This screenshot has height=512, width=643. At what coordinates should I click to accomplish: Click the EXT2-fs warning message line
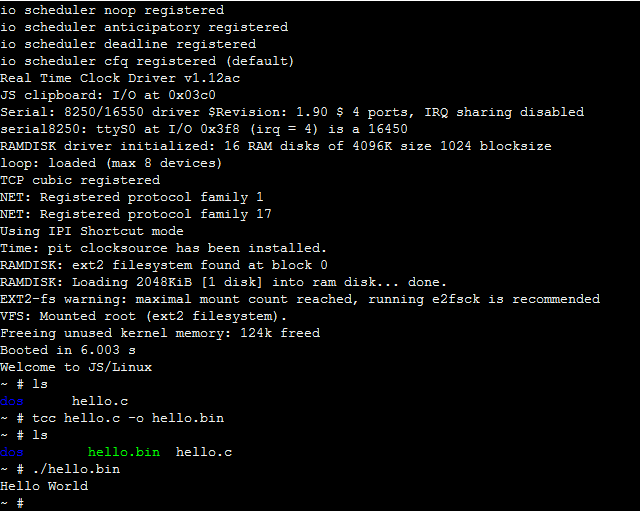click(x=300, y=299)
